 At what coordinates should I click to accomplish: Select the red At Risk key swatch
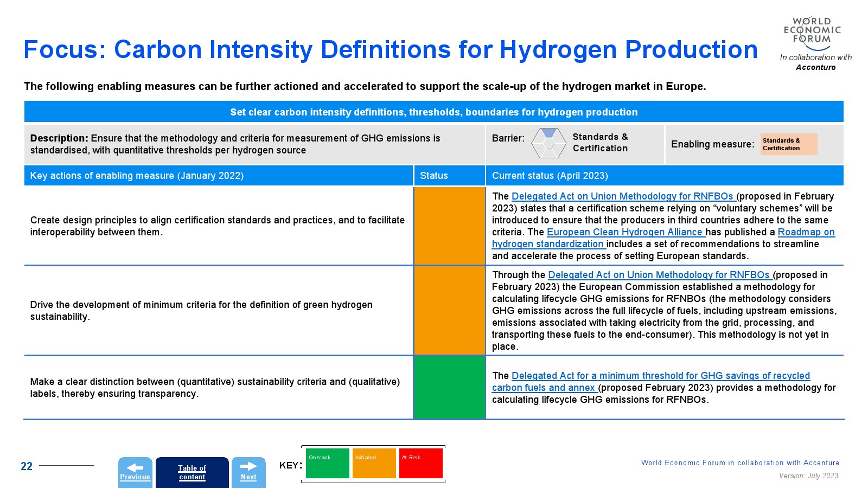click(x=420, y=464)
